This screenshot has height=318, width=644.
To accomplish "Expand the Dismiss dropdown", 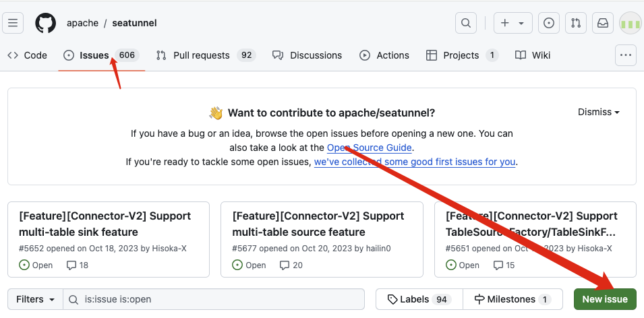I will point(598,113).
